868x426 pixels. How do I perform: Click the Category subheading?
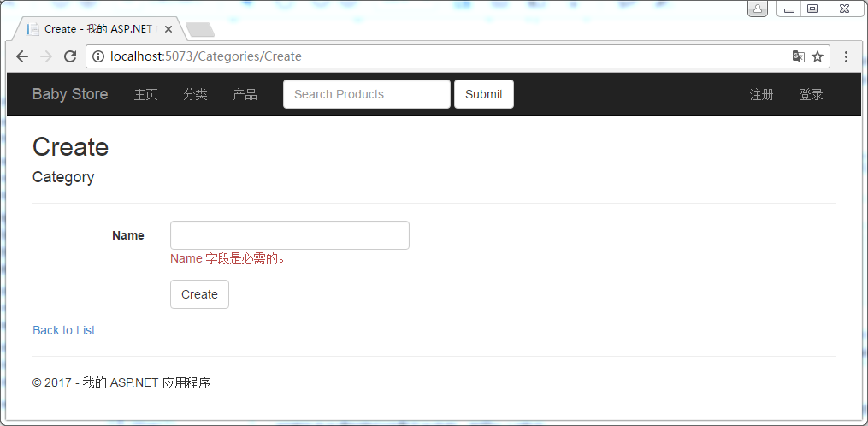[x=63, y=177]
